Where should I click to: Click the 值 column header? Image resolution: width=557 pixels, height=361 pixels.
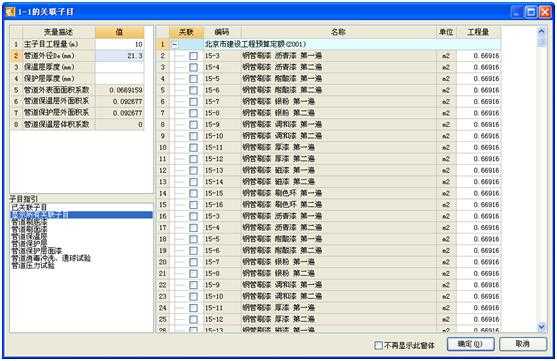click(119, 32)
